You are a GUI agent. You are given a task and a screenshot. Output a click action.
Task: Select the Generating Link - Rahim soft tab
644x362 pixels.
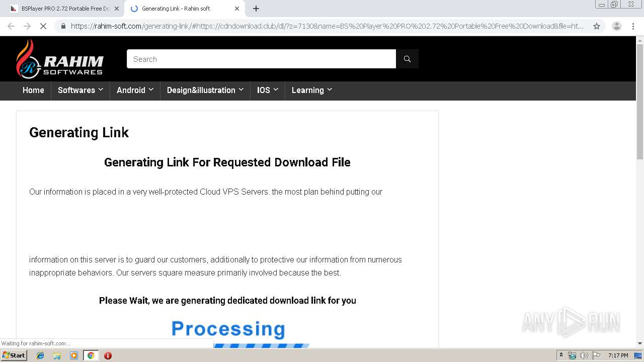point(184,9)
